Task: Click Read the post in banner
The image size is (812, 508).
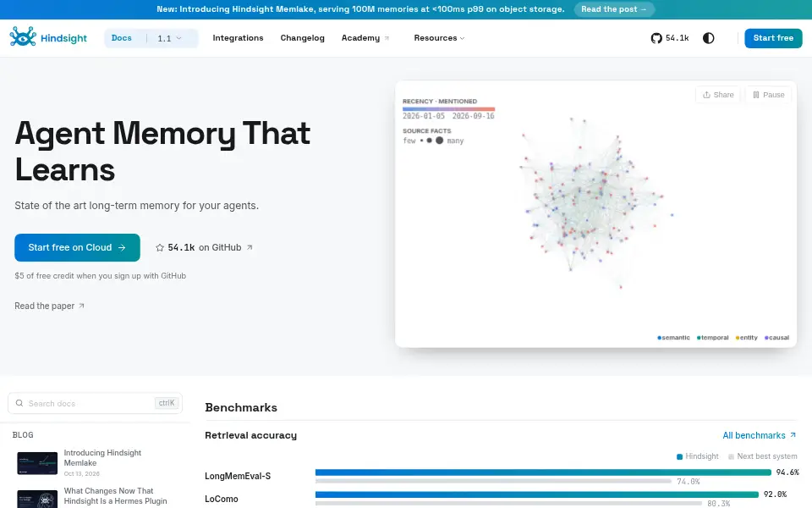Action: pyautogui.click(x=614, y=9)
